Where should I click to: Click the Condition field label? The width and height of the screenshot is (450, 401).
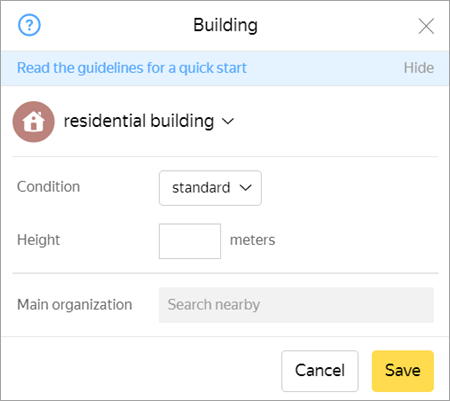[x=49, y=187]
